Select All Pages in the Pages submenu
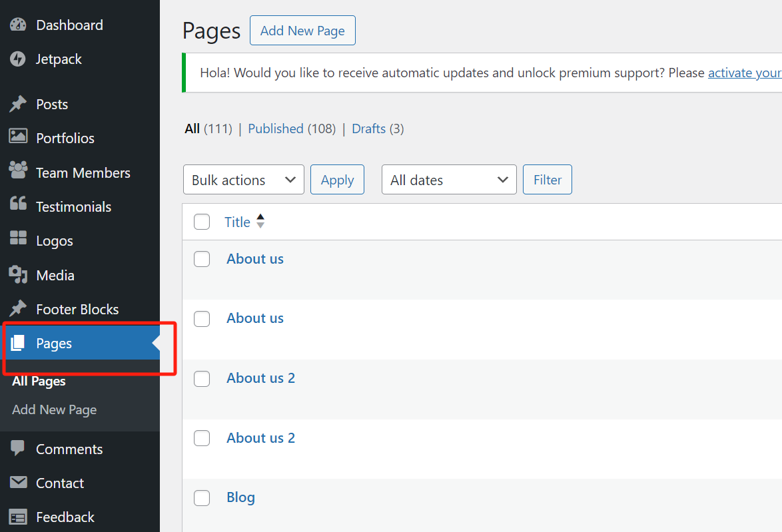 point(38,381)
